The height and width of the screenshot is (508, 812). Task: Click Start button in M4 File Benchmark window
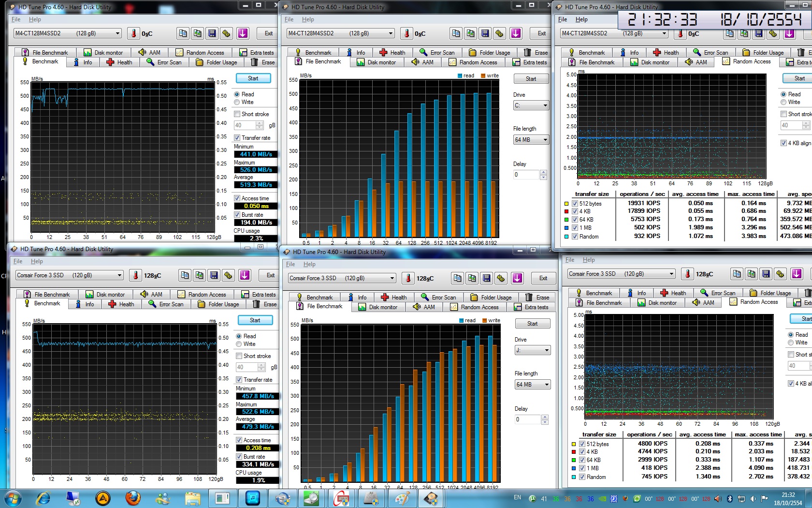(x=531, y=79)
